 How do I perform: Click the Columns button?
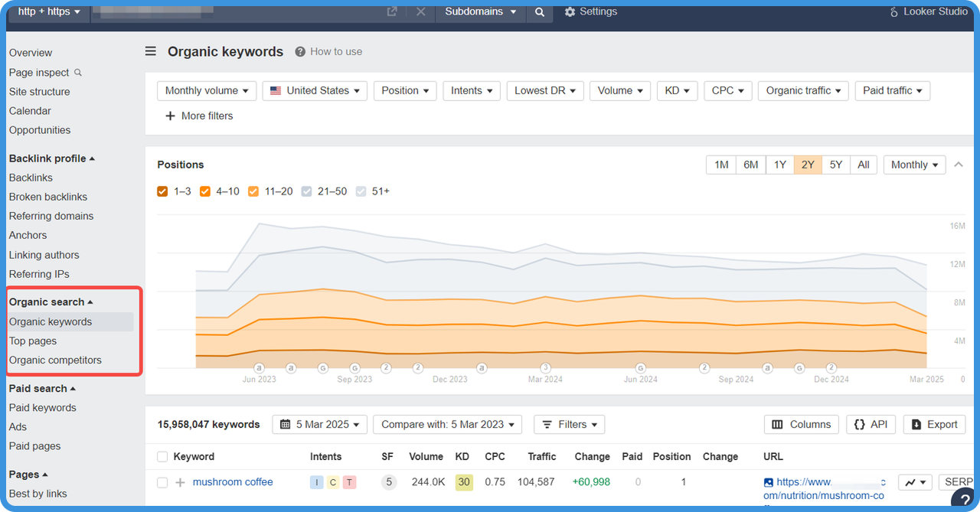[x=802, y=425]
